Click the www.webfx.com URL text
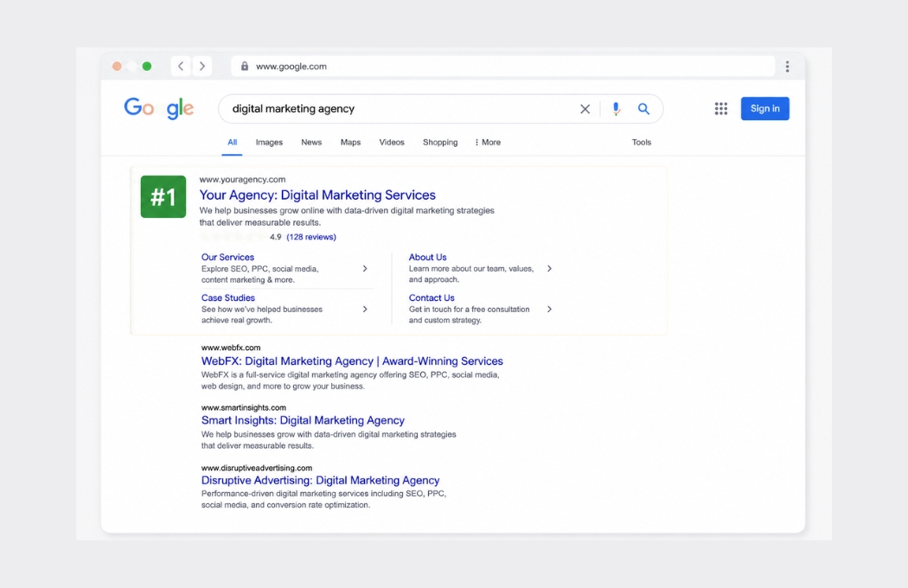This screenshot has height=588, width=908. [231, 348]
